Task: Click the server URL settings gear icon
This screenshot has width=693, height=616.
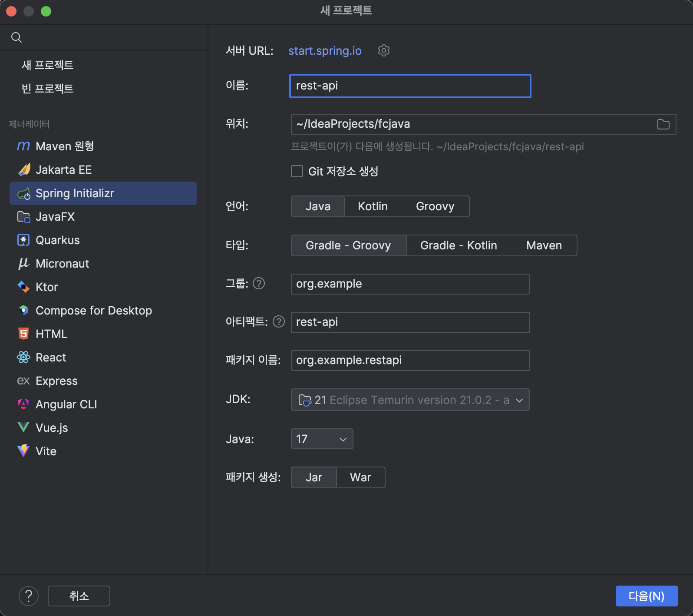Action: coord(383,51)
